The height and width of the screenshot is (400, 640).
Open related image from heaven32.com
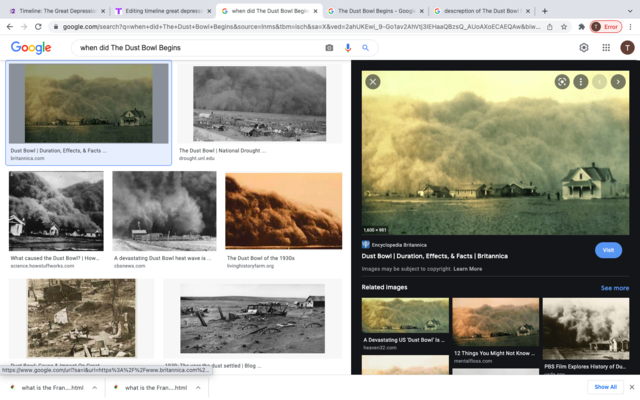coord(405,316)
